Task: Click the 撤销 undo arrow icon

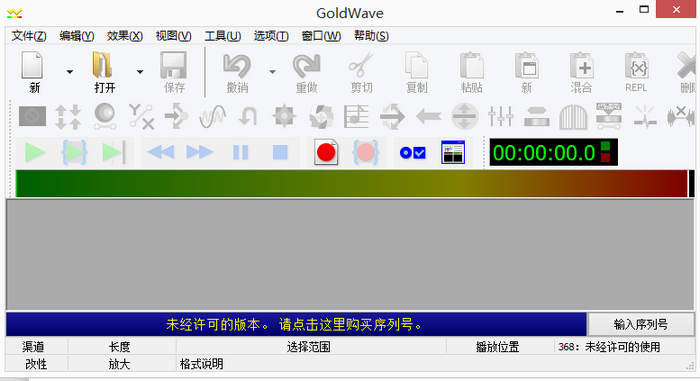Action: pos(237,66)
